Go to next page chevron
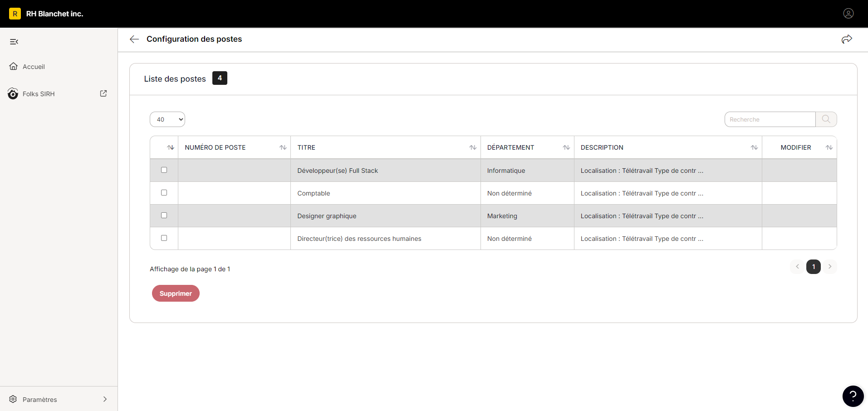 [x=830, y=267]
